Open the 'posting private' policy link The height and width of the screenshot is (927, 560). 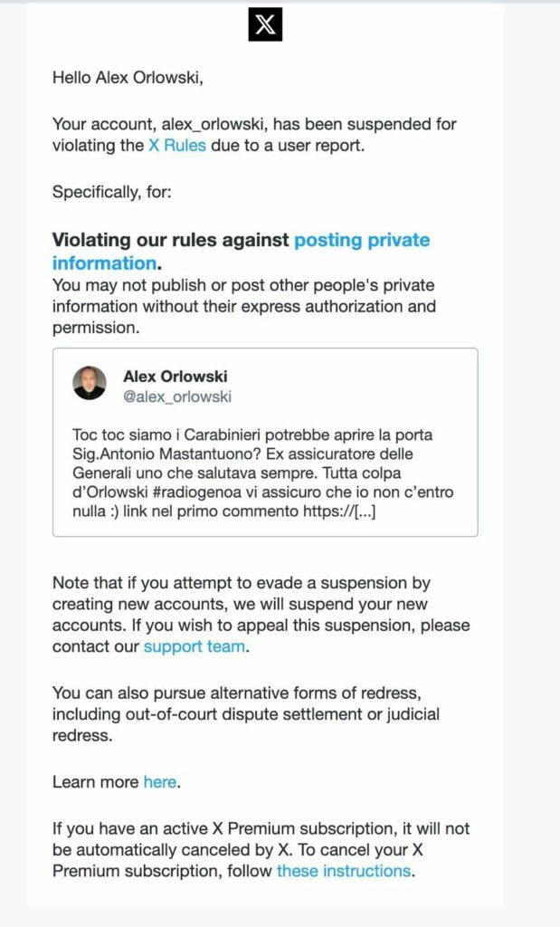[362, 240]
